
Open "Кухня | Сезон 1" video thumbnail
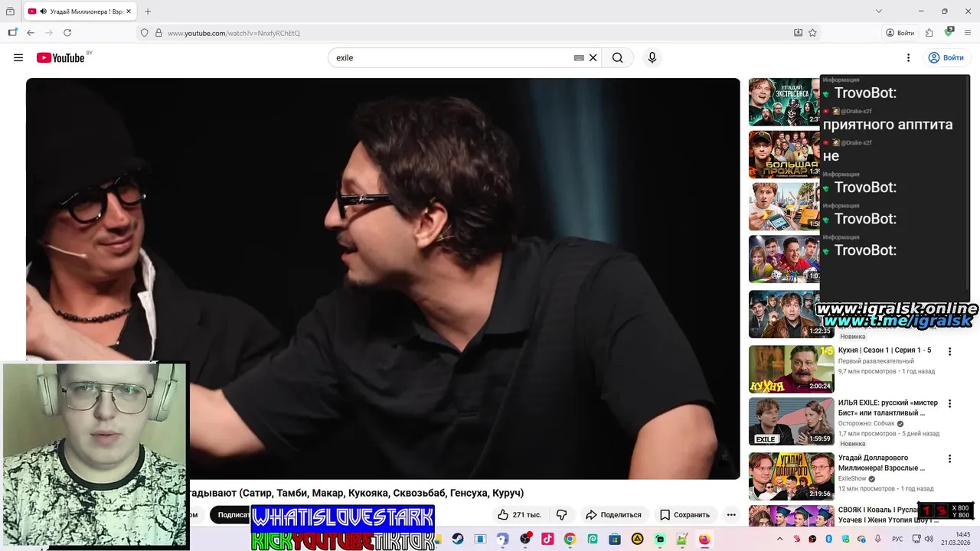point(792,369)
